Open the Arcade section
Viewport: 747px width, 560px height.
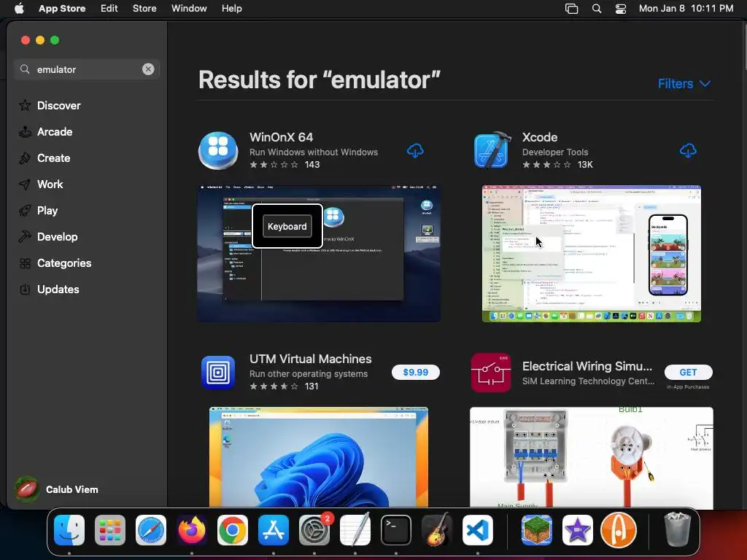point(46,132)
